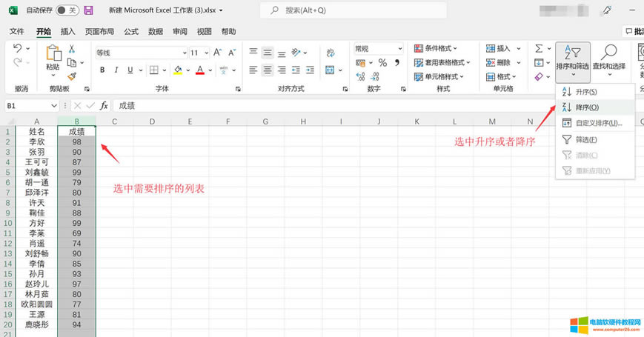Click the center align text icon
This screenshot has width=644, height=337.
[268, 70]
